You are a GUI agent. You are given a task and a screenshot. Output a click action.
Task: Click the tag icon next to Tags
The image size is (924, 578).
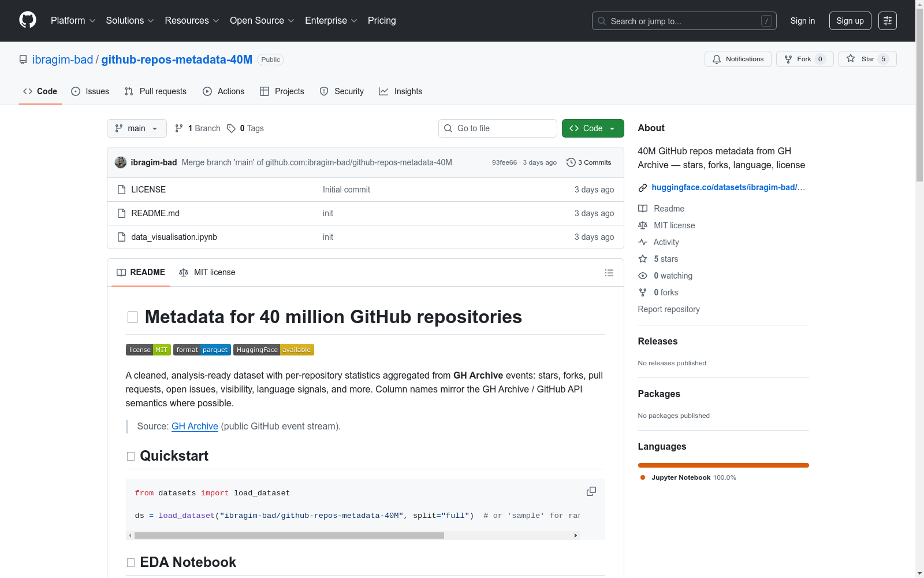coord(231,128)
